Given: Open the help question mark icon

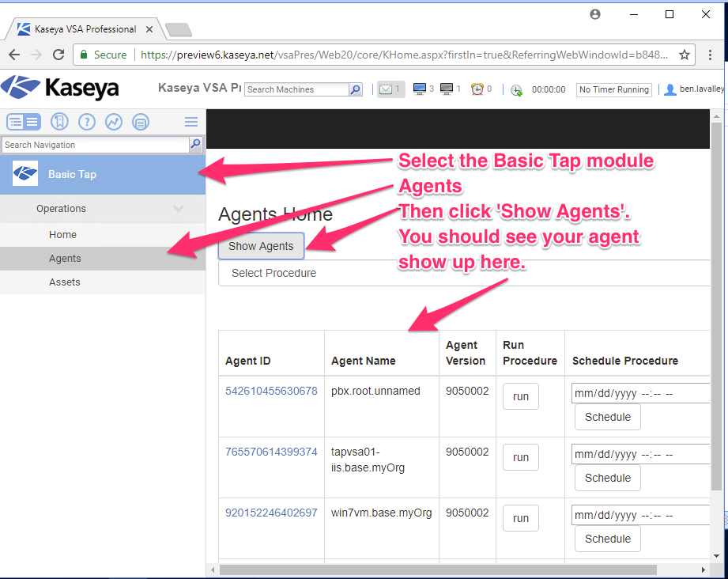Looking at the screenshot, I should pos(87,123).
